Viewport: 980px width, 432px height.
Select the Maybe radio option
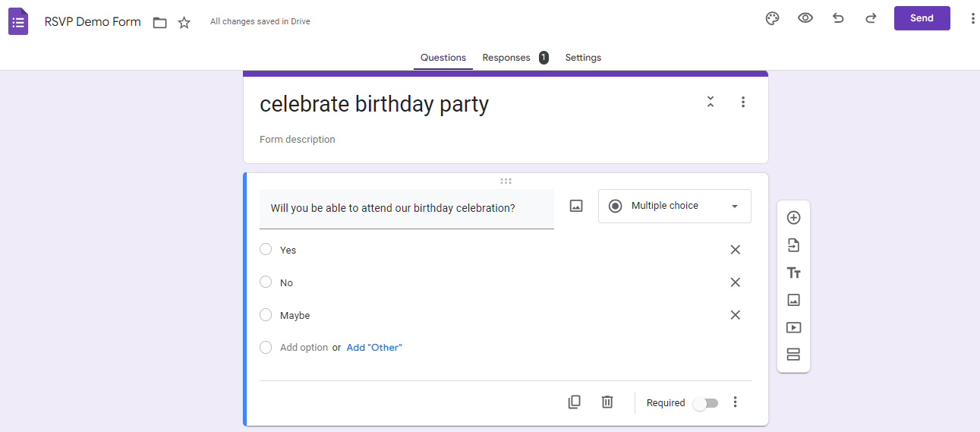pos(266,314)
